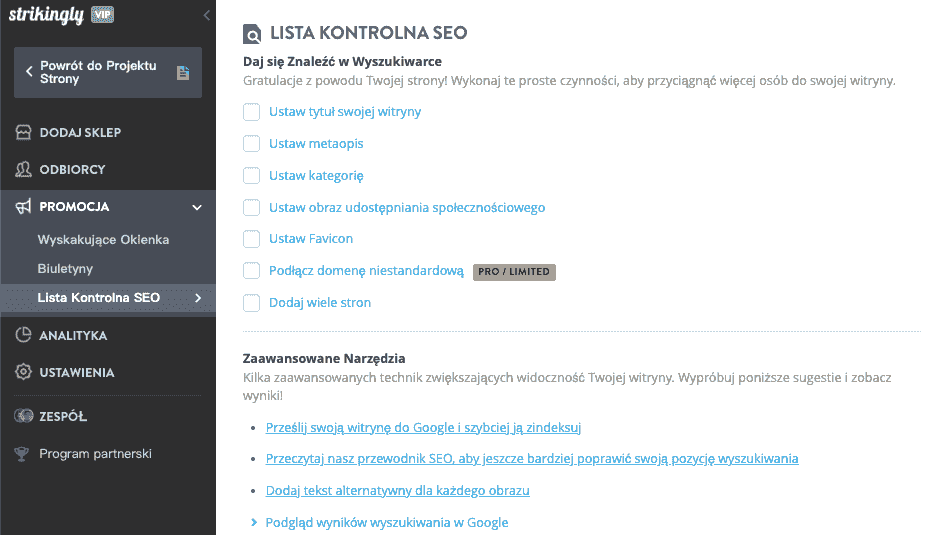Open the Ustaw tytuł swojej witryny link

point(345,112)
